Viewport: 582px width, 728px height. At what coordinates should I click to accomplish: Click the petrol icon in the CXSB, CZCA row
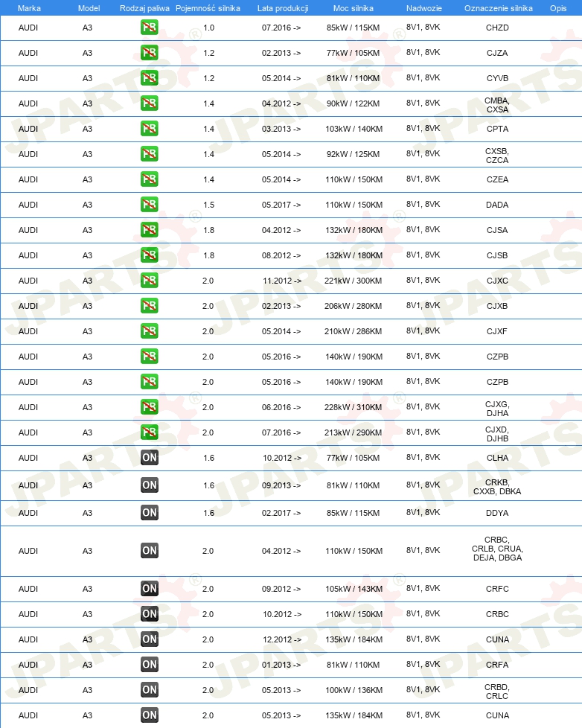pyautogui.click(x=149, y=153)
